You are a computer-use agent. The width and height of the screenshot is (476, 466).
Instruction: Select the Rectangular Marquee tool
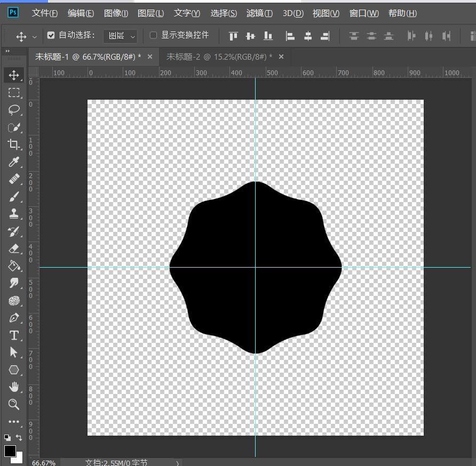14,93
